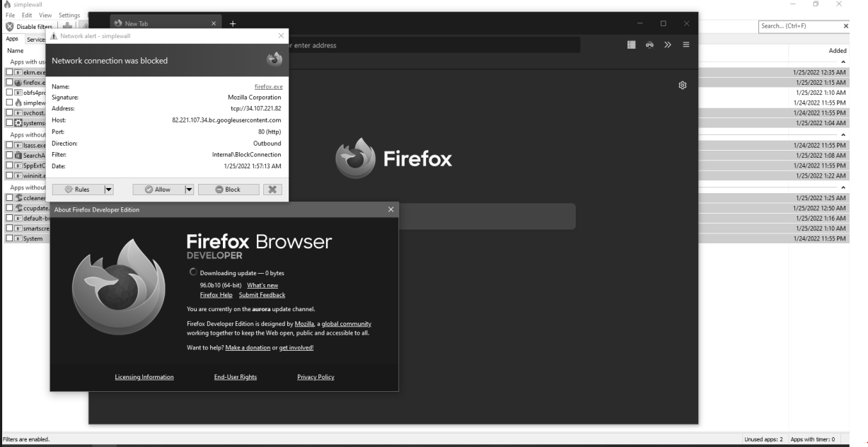This screenshot has height=447, width=868.
Task: Collapse the group containing the lsass.exe row
Action: [843, 135]
